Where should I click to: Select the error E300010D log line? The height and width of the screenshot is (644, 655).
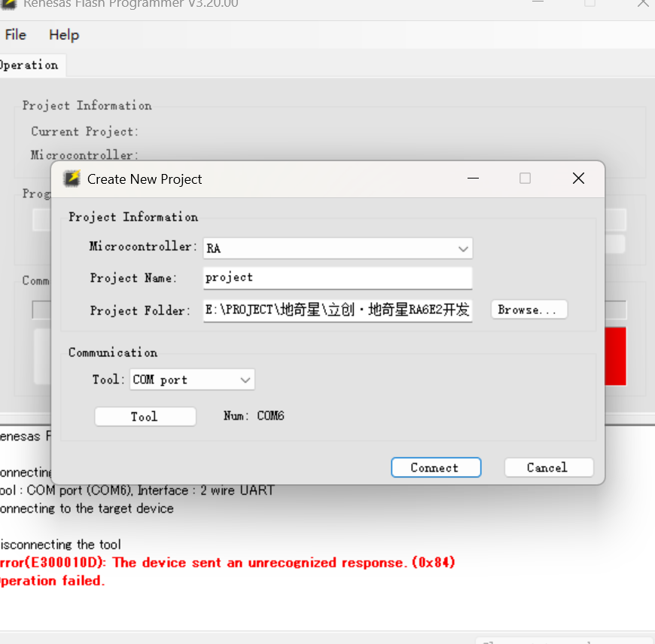click(x=227, y=563)
